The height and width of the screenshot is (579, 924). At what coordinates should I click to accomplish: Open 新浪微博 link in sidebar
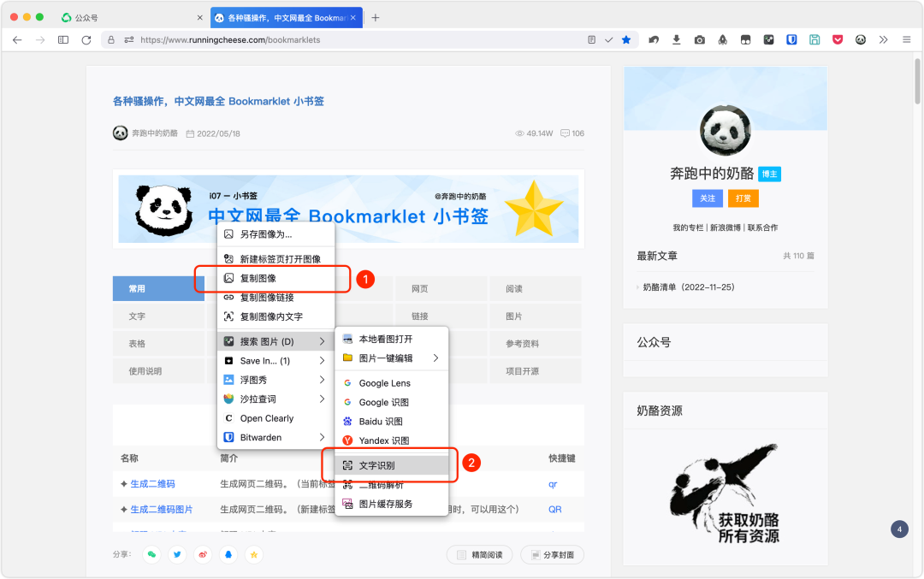coord(726,227)
